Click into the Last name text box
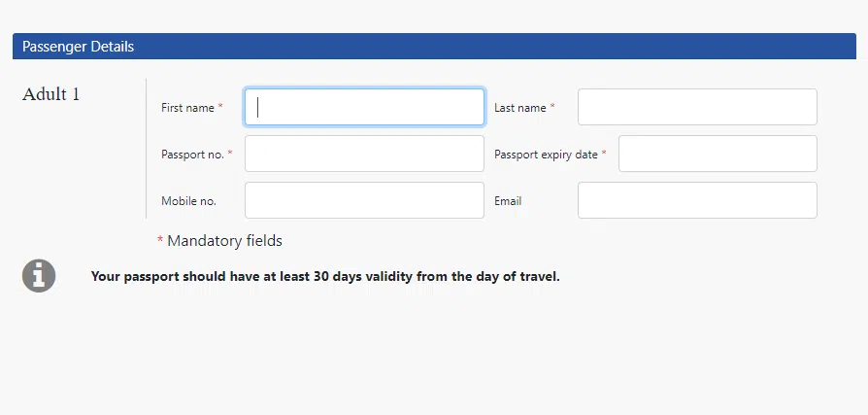This screenshot has width=868, height=415. coord(697,107)
